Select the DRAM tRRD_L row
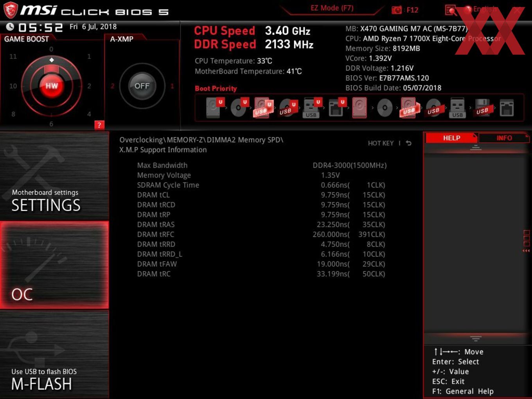 tap(262, 254)
